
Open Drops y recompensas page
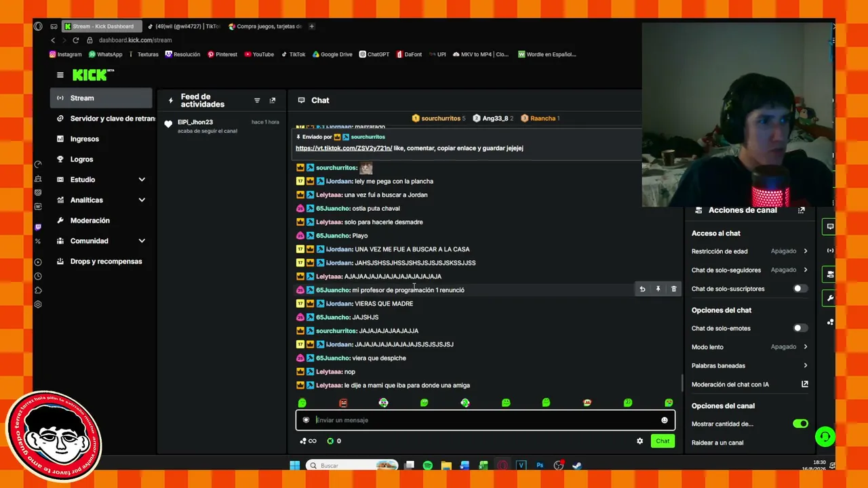(102, 261)
